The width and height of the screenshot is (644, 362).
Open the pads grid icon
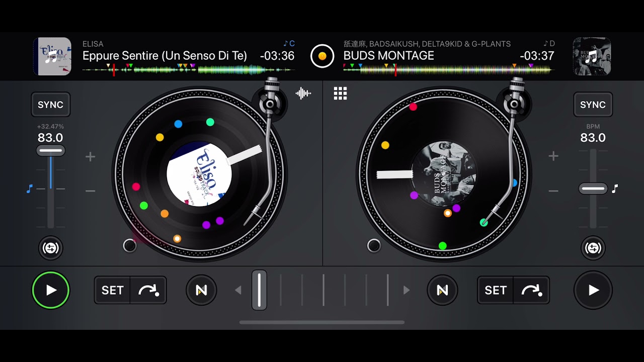pos(341,93)
